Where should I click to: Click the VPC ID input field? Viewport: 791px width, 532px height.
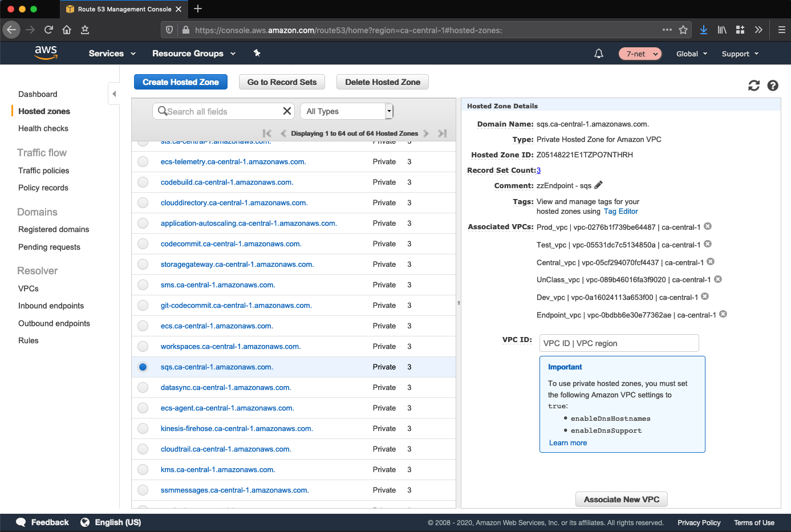point(619,343)
